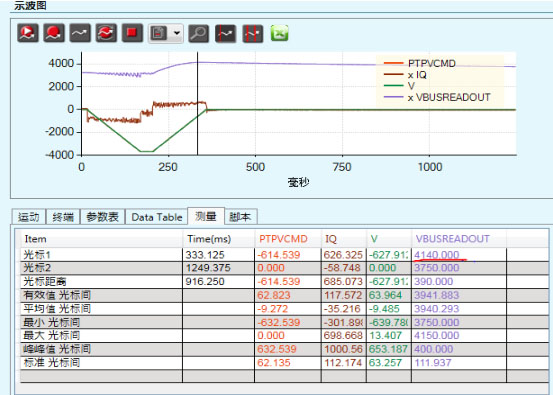Click VBUSREADOUT value 390.000
Viewport: 553px width, 395px height.
(x=433, y=281)
